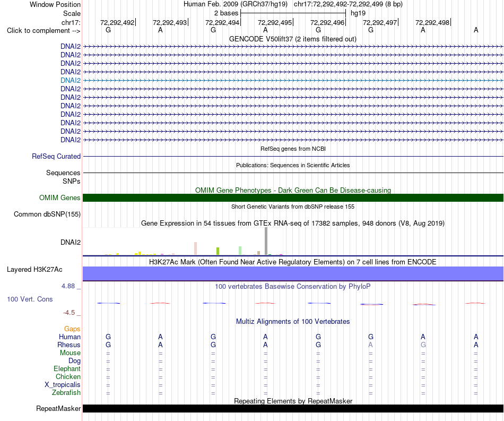This screenshot has height=421, width=504.
Task: Click the 'Human Feb. 2009 (GRCh37/hg19)' header
Action: [235, 4]
